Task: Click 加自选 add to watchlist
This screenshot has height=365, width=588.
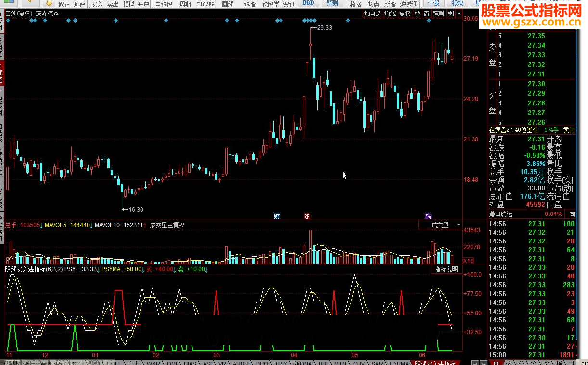Action: 372,13
